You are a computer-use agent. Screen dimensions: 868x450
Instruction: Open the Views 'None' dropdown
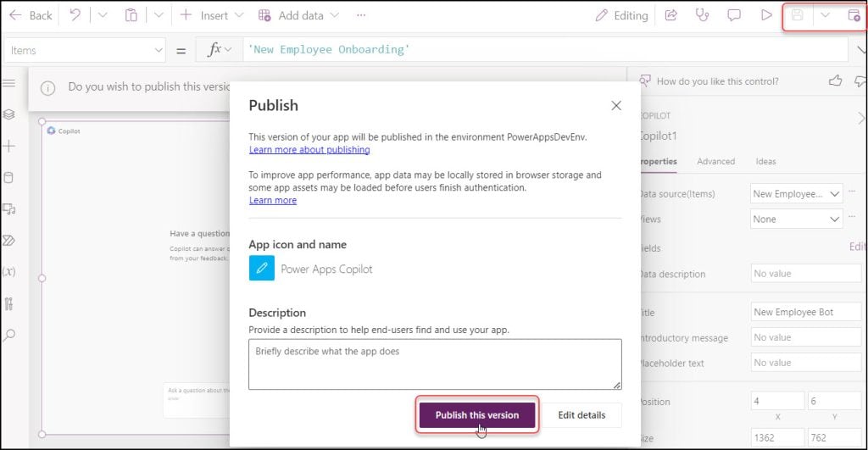pyautogui.click(x=796, y=219)
